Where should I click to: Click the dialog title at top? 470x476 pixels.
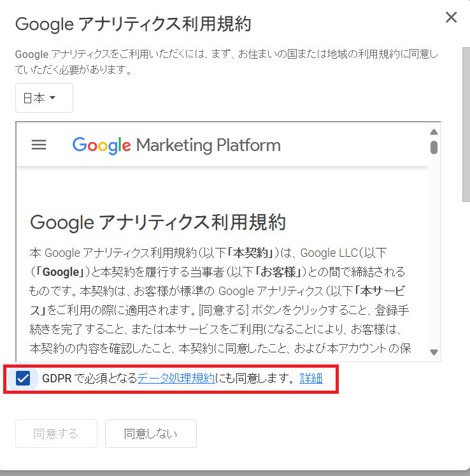(132, 24)
